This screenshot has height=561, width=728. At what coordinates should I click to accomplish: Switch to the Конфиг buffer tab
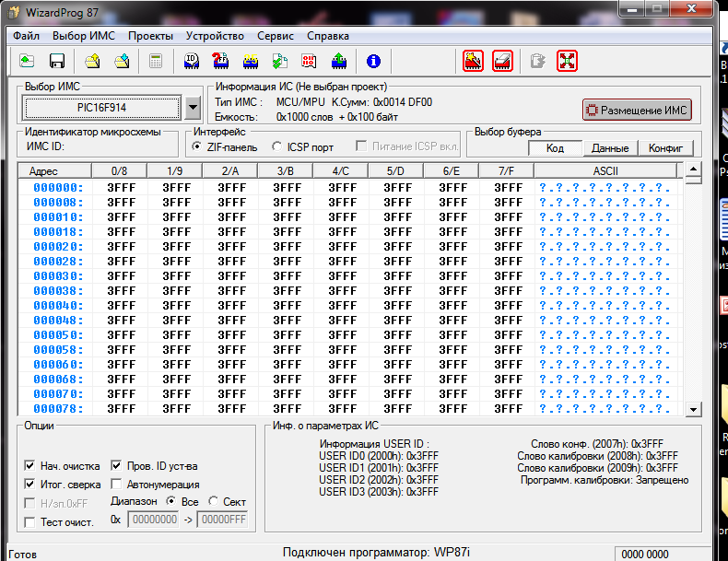(665, 148)
